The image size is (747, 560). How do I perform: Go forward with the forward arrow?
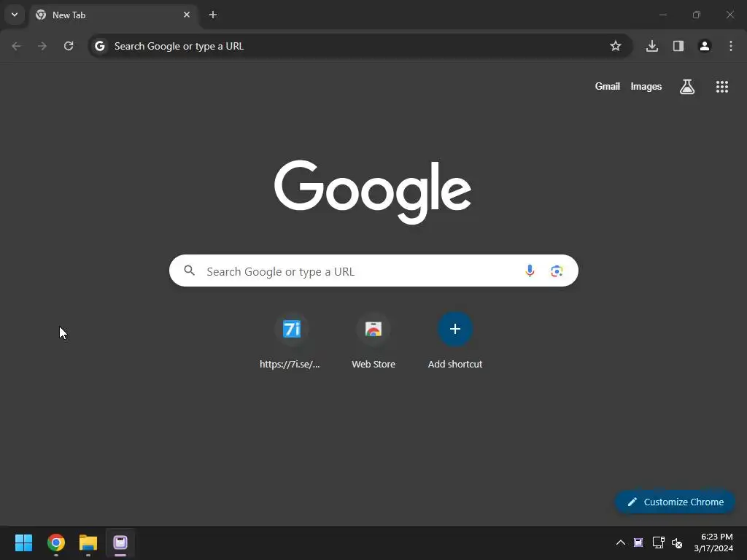coord(42,46)
